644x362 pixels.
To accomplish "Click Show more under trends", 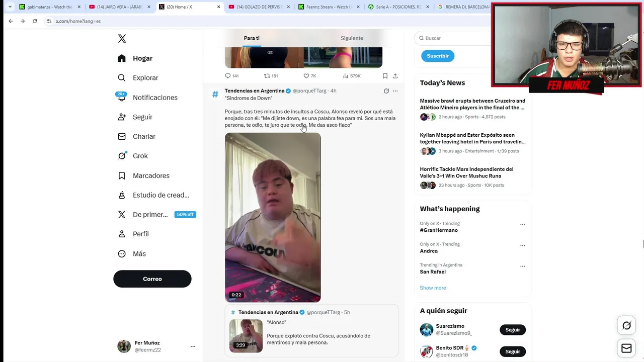I will click(433, 288).
